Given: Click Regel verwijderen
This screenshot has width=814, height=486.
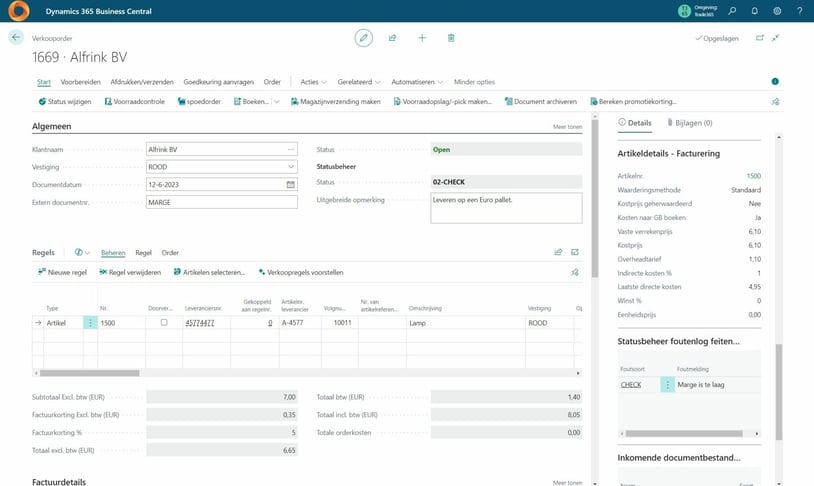Looking at the screenshot, I should tap(130, 272).
